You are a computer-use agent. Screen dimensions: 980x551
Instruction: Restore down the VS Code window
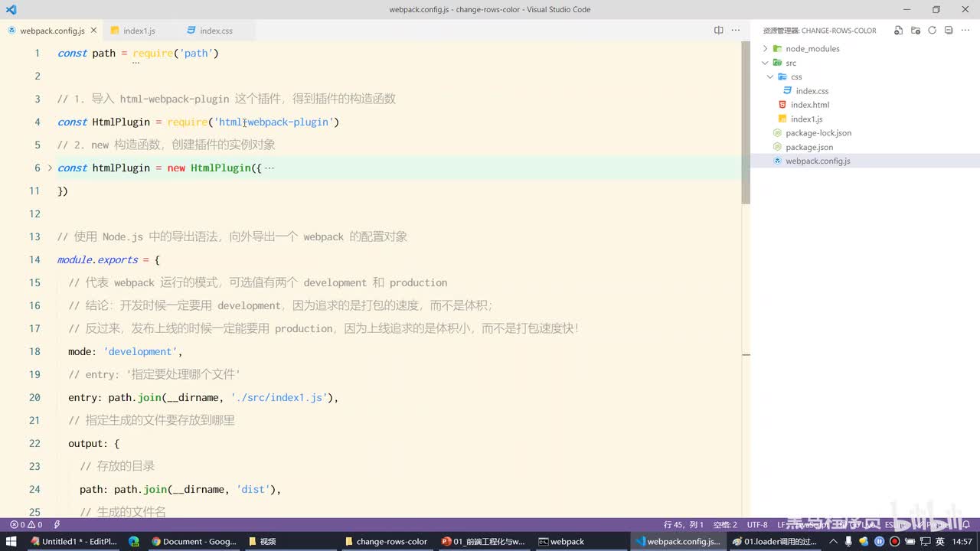[936, 9]
